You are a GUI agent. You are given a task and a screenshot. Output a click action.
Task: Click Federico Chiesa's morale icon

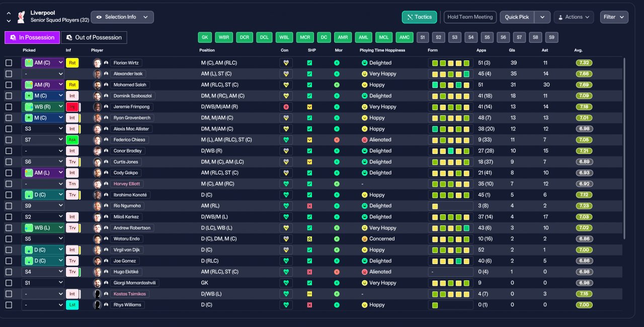tap(337, 140)
